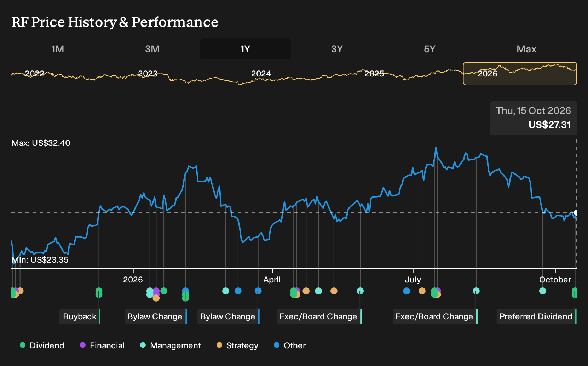
Task: Click the highlighted 2026 range selector window
Action: click(x=520, y=74)
